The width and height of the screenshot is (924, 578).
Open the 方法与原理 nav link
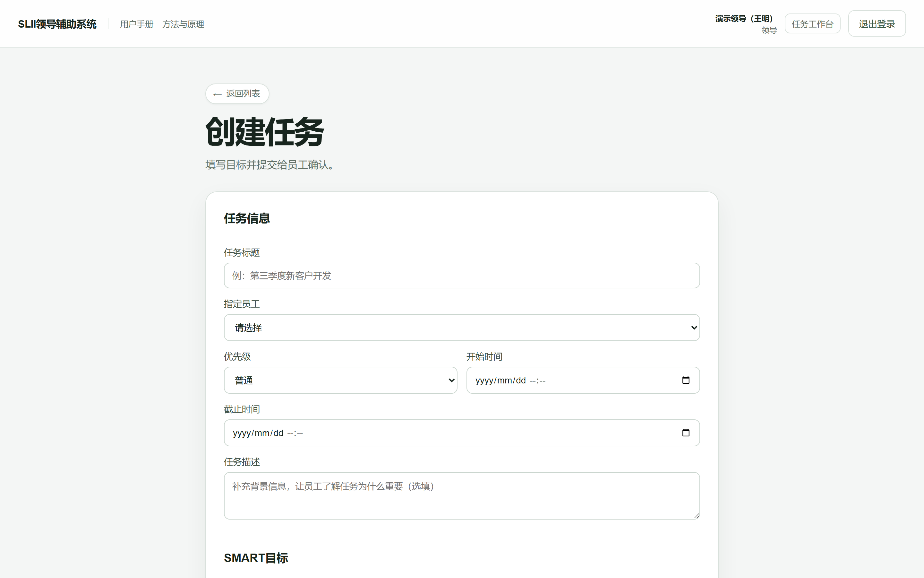pyautogui.click(x=183, y=24)
